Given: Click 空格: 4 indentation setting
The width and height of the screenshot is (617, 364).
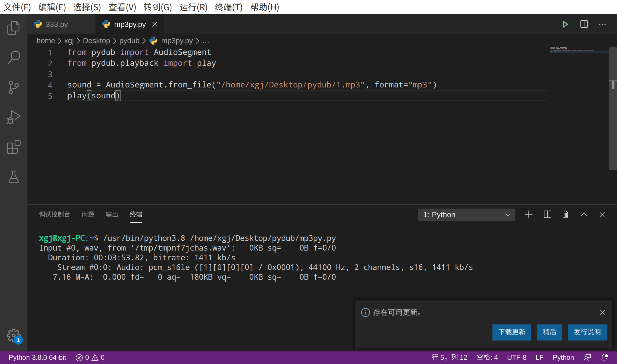Looking at the screenshot, I should click(487, 357).
